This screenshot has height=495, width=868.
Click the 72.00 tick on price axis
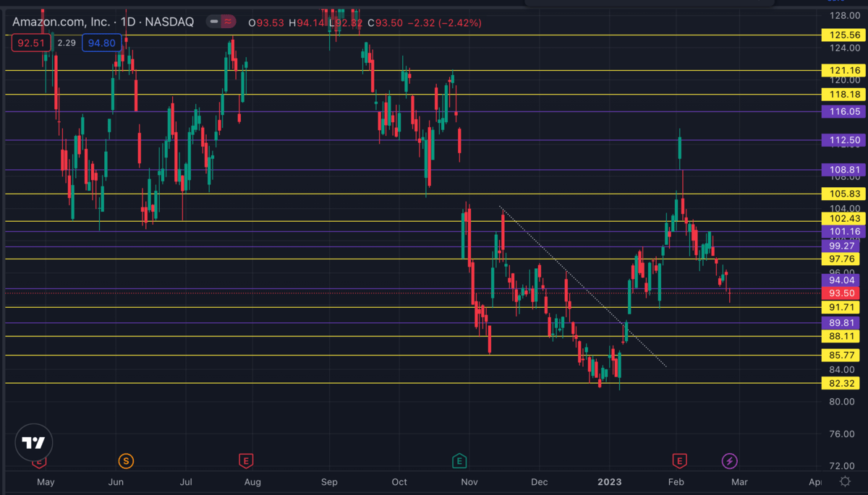843,465
